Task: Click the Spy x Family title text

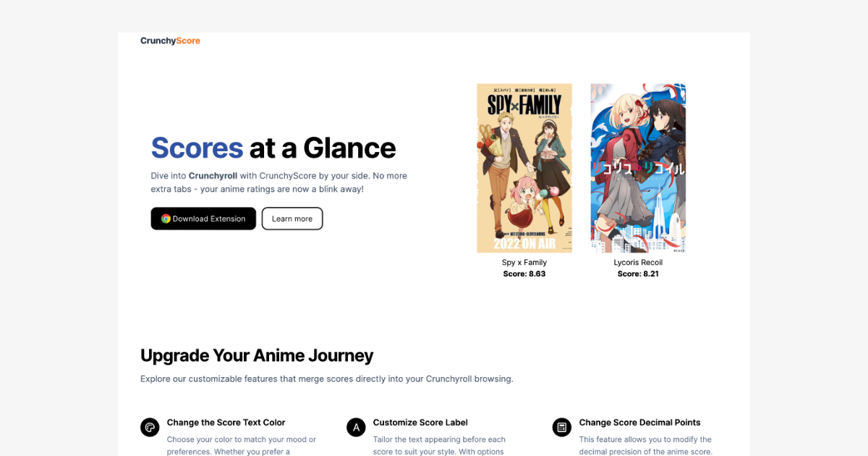Action: pos(524,263)
